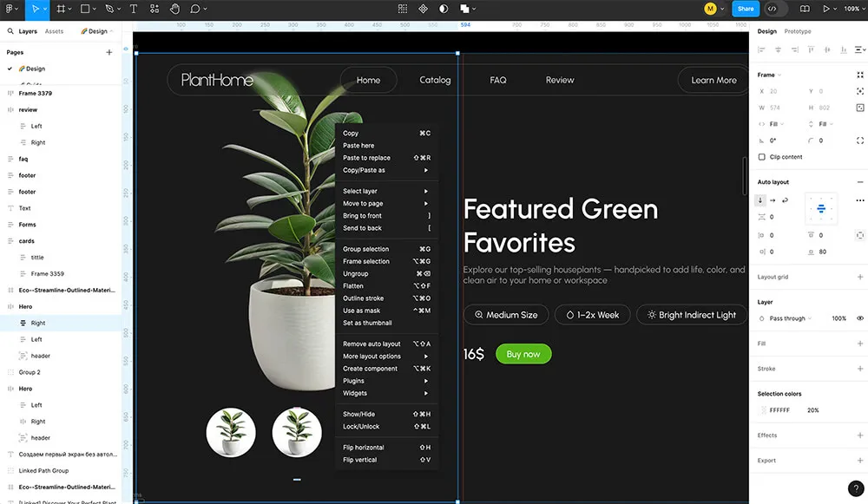Toggle individual padding icon
The image size is (868, 504).
click(860, 235)
